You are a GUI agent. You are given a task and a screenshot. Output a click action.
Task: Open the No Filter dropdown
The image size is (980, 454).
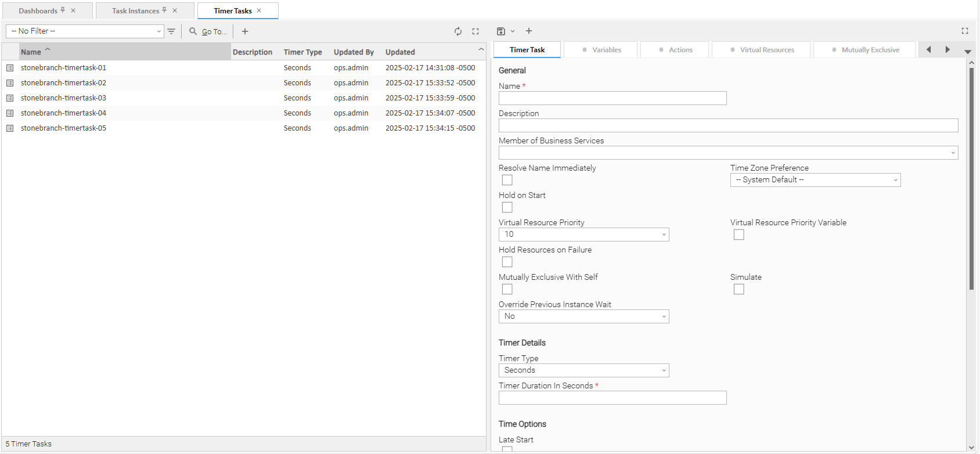85,31
